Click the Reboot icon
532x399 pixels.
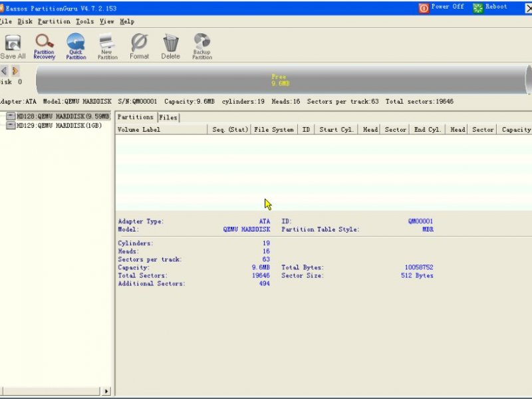pos(477,8)
